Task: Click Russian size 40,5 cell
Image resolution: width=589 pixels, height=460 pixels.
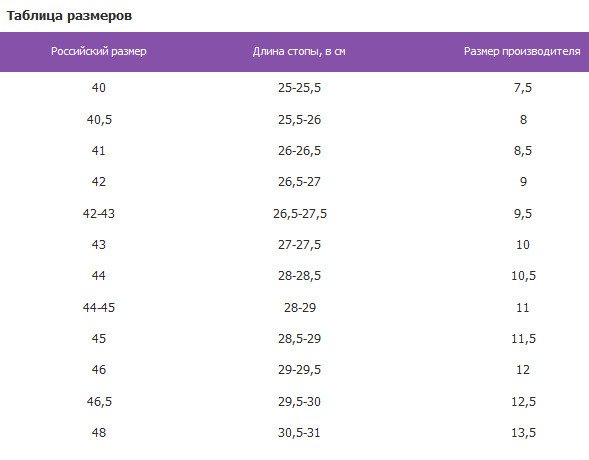Action: pyautogui.click(x=99, y=119)
